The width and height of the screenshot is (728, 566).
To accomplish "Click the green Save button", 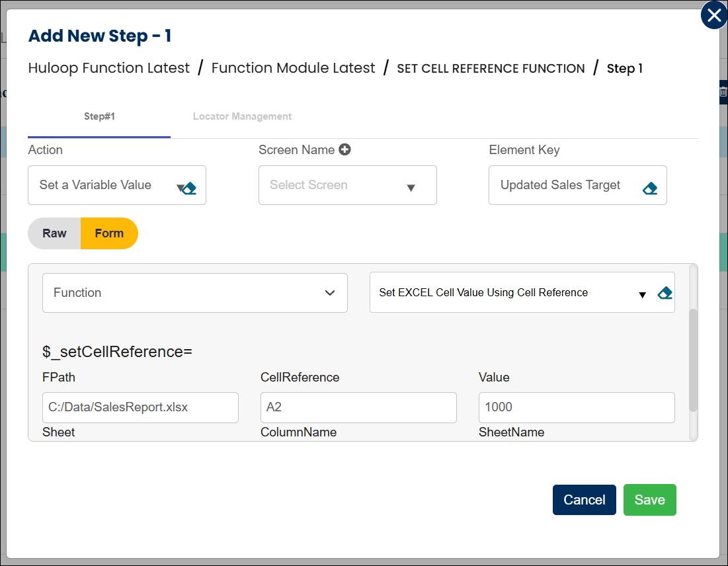I will (x=649, y=500).
